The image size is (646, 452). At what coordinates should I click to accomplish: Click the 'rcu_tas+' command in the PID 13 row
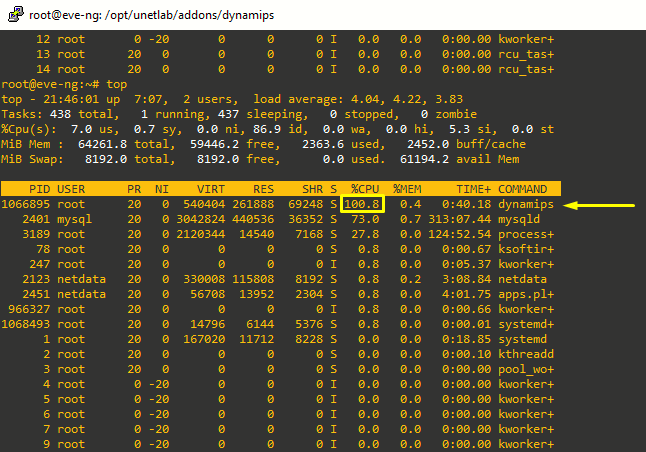point(526,54)
